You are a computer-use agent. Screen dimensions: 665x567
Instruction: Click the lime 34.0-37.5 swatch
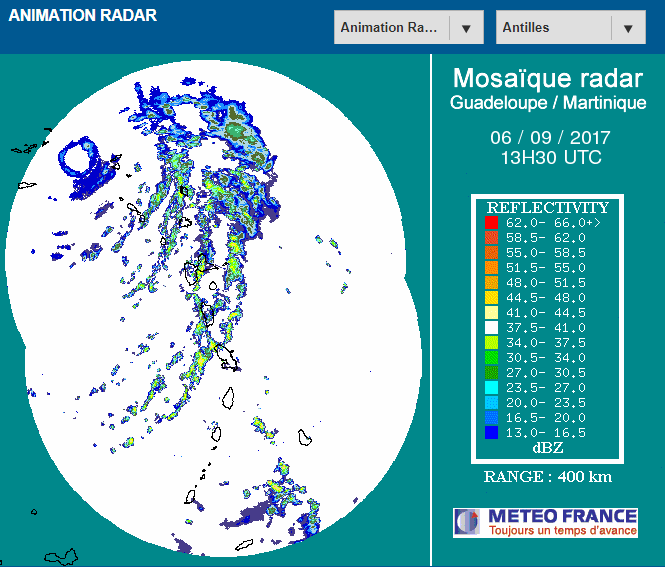(x=491, y=343)
